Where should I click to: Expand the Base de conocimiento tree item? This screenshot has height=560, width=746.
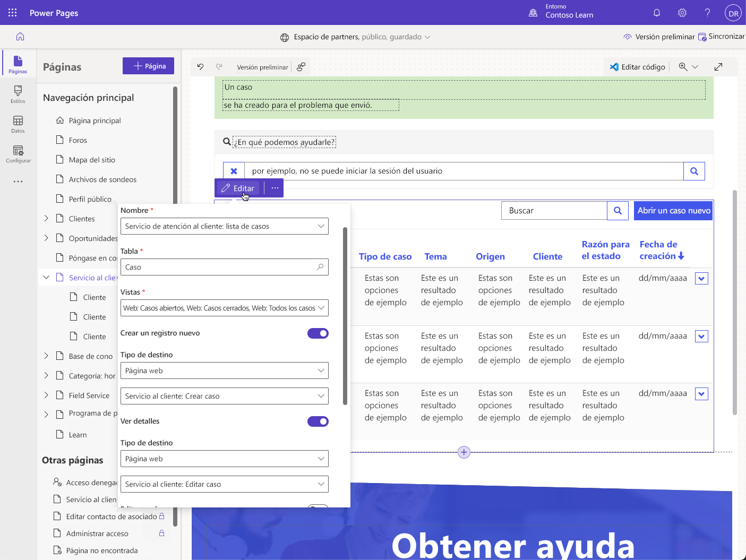pos(46,356)
